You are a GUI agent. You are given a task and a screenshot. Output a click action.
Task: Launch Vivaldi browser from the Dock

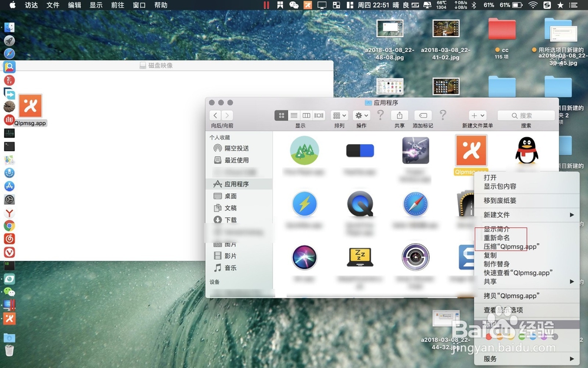point(9,252)
